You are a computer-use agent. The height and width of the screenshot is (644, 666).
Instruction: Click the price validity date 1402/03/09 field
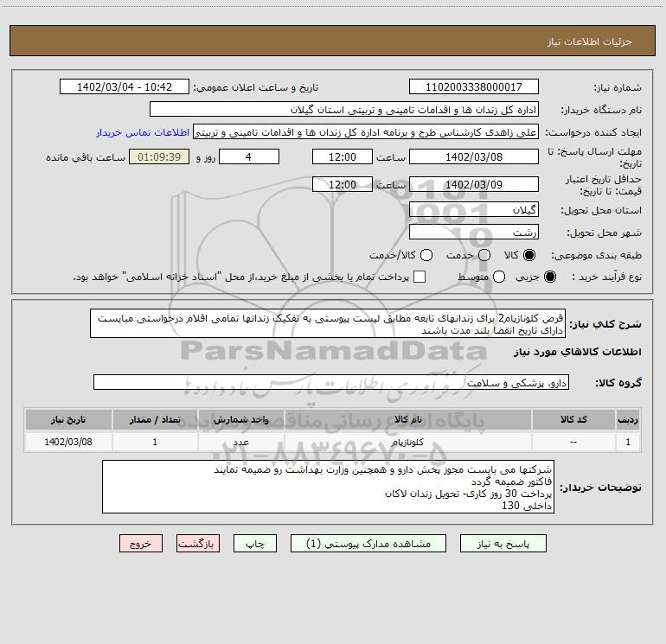point(474,184)
